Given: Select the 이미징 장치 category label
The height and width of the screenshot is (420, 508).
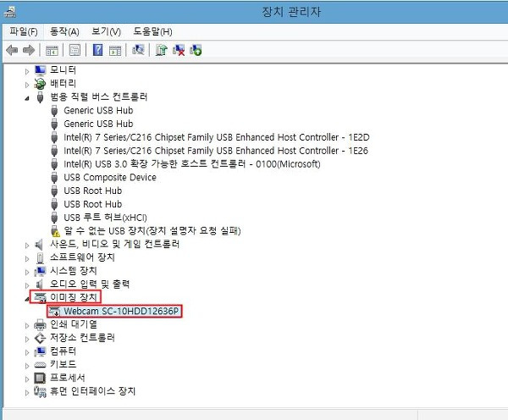Looking at the screenshot, I should click(73, 297).
